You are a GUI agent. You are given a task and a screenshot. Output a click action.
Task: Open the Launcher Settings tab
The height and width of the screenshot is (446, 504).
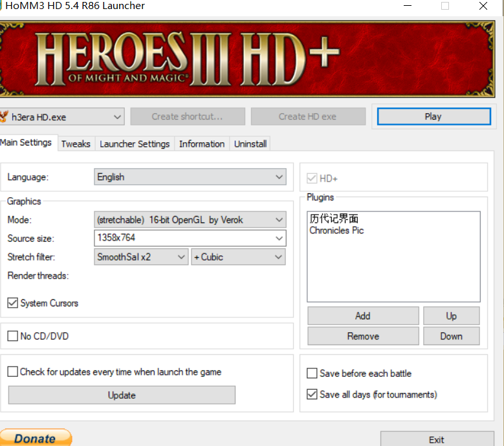pos(135,144)
